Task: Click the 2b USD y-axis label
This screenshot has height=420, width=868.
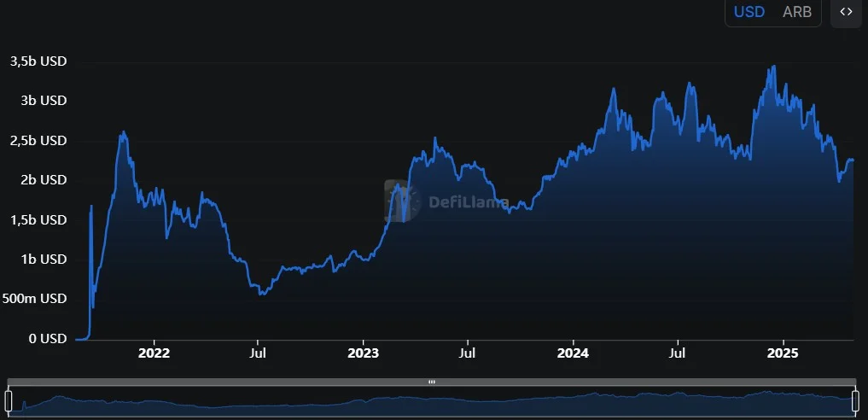Action: pyautogui.click(x=43, y=180)
